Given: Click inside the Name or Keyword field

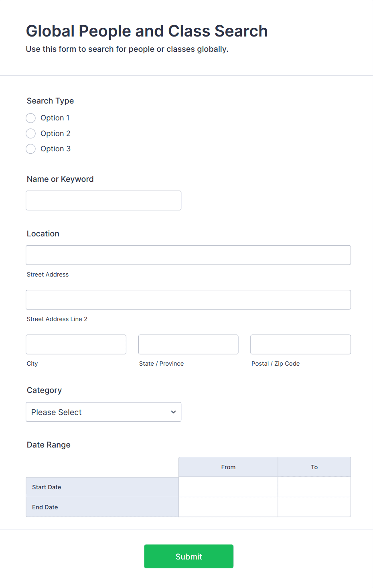Looking at the screenshot, I should [103, 200].
